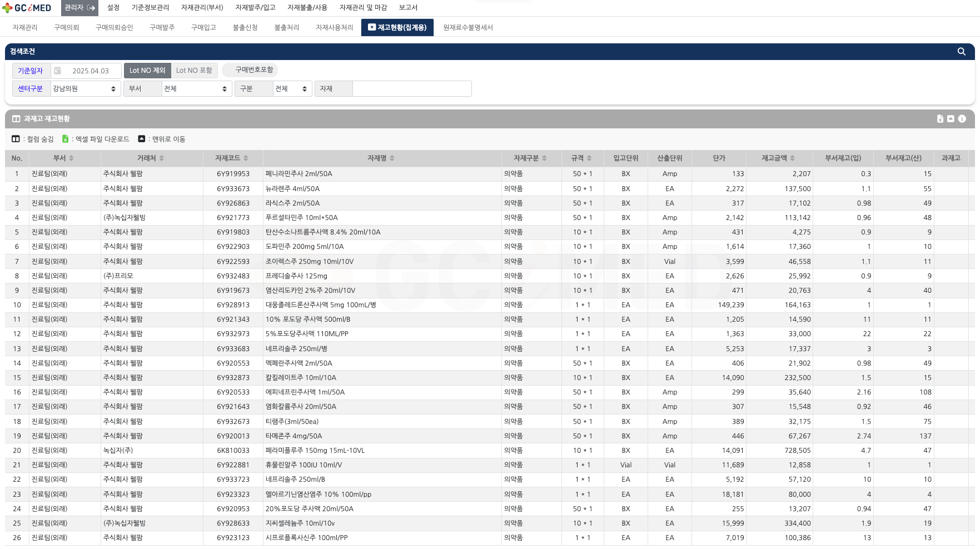Select the Lot NO 포함 option
The width and height of the screenshot is (980, 549).
(x=194, y=71)
